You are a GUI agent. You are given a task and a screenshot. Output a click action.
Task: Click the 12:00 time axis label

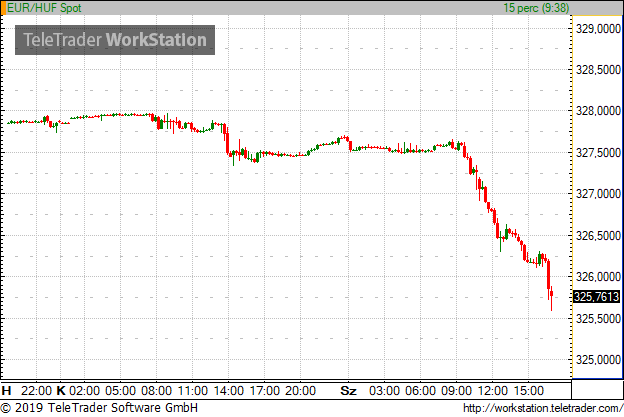tap(492, 391)
